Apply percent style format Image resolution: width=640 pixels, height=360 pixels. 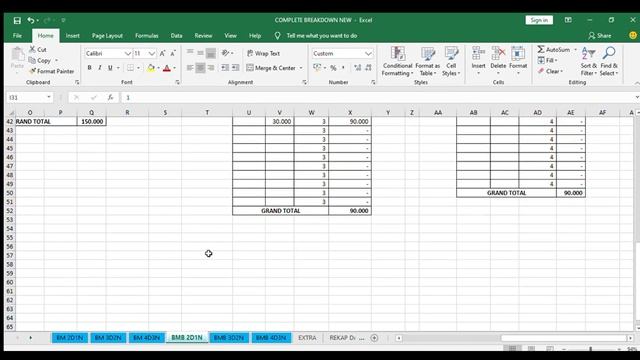click(x=333, y=68)
